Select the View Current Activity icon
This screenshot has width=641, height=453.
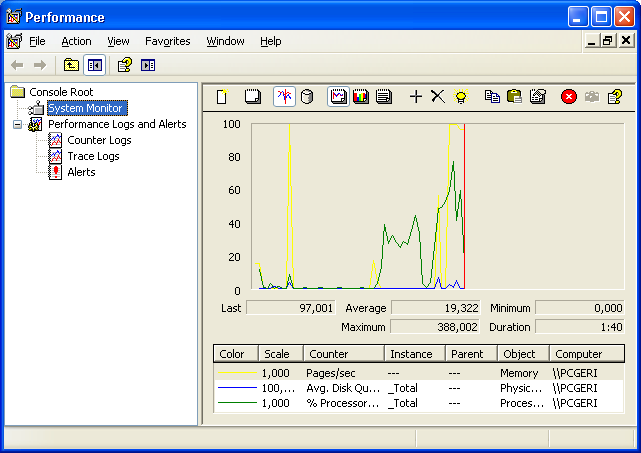[284, 97]
